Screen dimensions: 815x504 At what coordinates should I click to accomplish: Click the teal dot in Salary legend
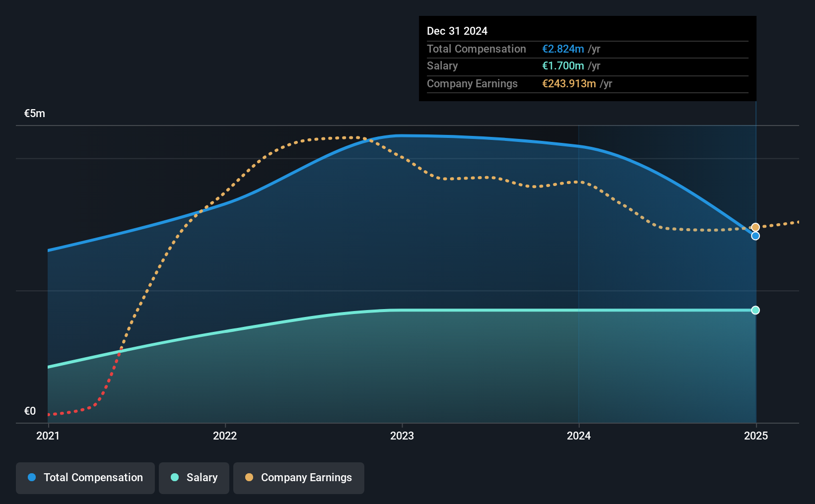pyautogui.click(x=175, y=477)
